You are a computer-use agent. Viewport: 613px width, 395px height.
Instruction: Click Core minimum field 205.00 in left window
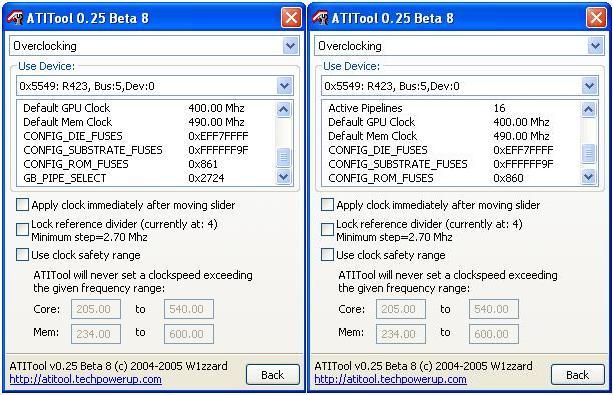[x=96, y=309]
